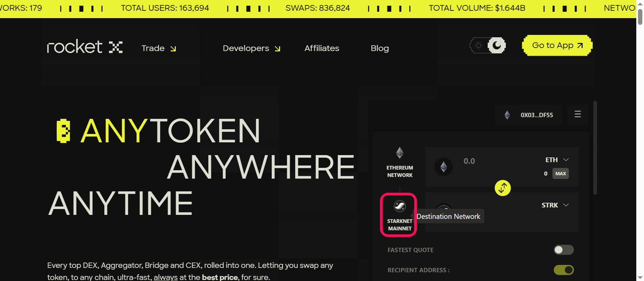Click the swap widget scrollbar
The image size is (644, 281).
click(595, 148)
